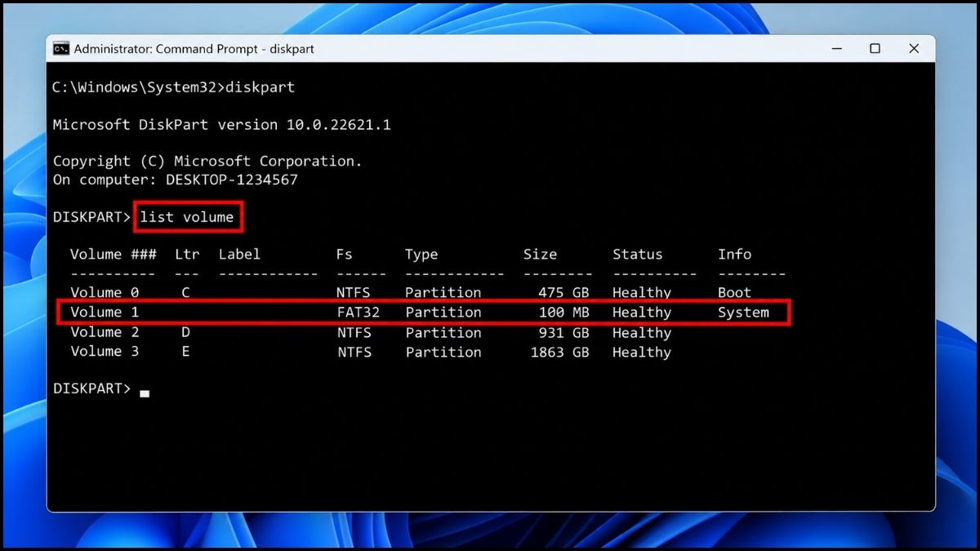Select the 'Microsoft DiskPart version 10.0.22621.1' line
Viewport: 980px width, 551px height.
(222, 125)
